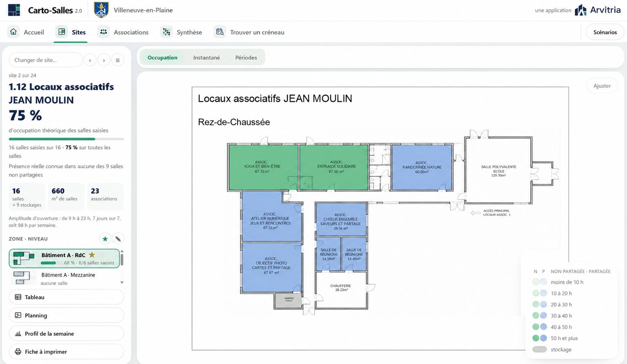Select the Bâtiment A · RdC level
Image resolution: width=627 pixels, height=364 pixels.
64,258
